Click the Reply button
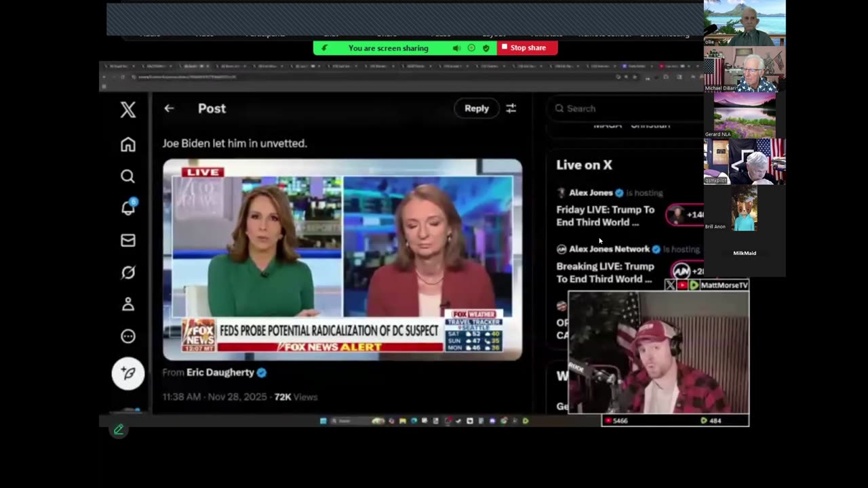The width and height of the screenshot is (868, 488). [477, 108]
